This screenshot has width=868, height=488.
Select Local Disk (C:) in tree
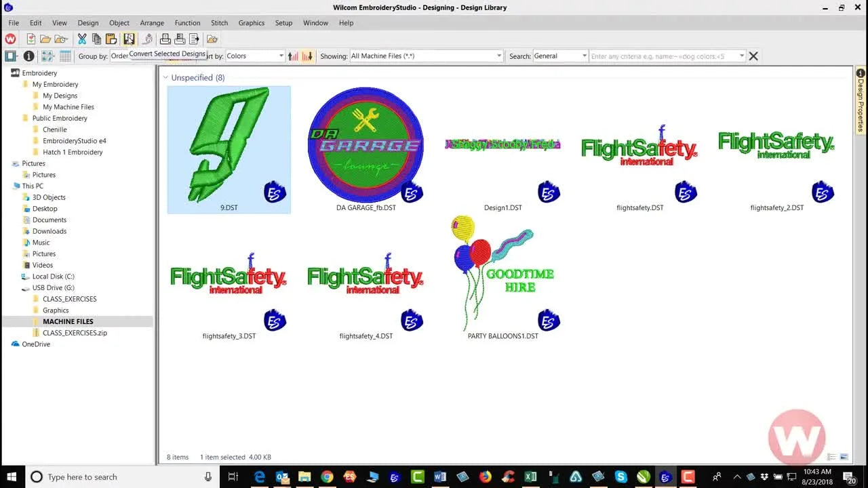click(53, 277)
